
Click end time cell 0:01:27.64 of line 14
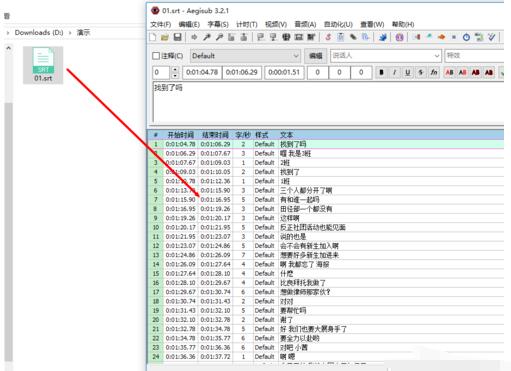[x=215, y=264]
